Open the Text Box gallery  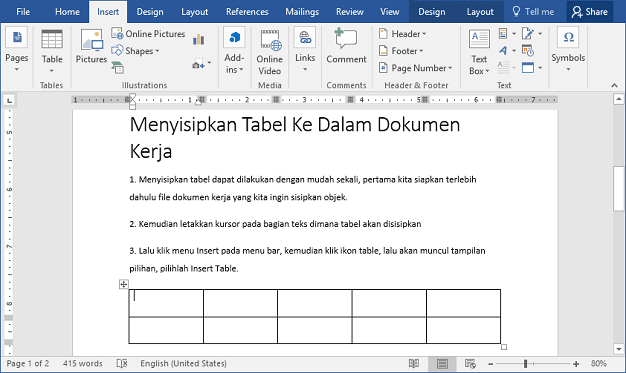coord(479,52)
